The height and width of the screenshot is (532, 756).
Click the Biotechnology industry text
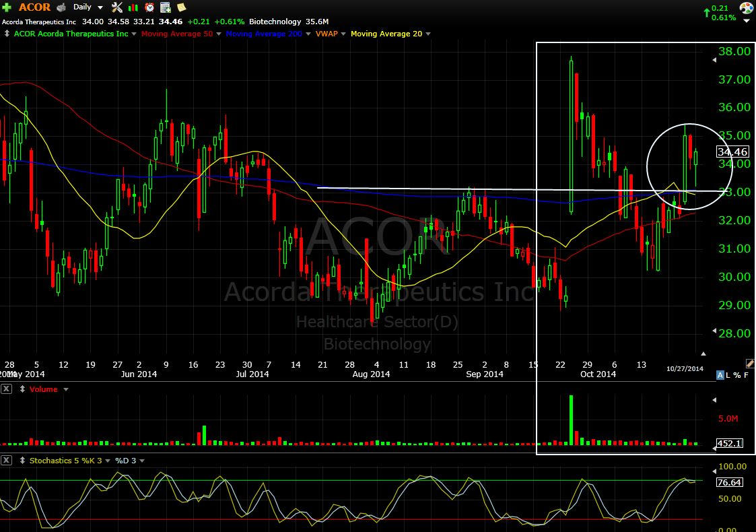tap(275, 22)
